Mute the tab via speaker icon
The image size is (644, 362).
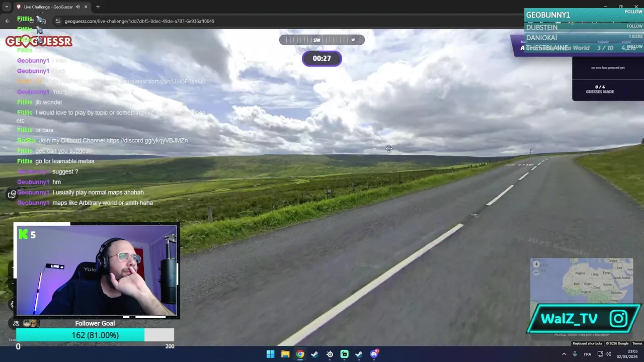coord(77,7)
